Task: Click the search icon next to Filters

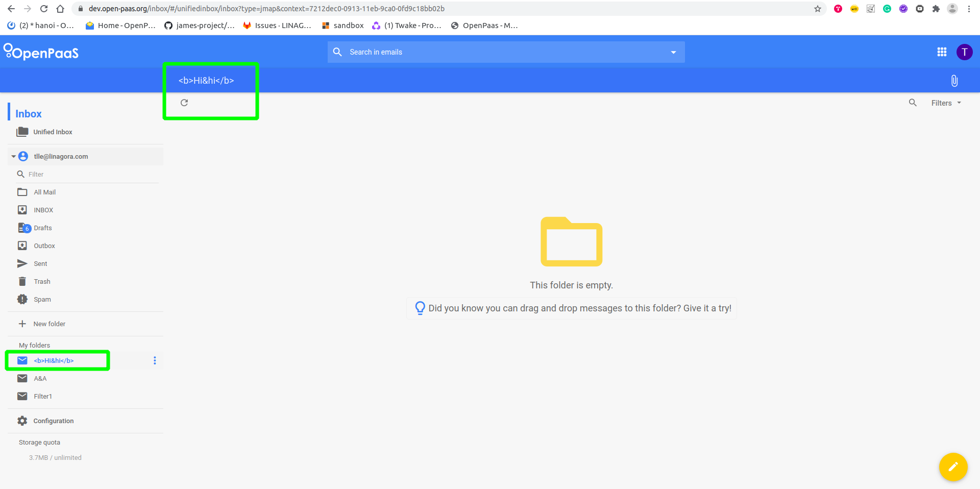Action: 913,103
